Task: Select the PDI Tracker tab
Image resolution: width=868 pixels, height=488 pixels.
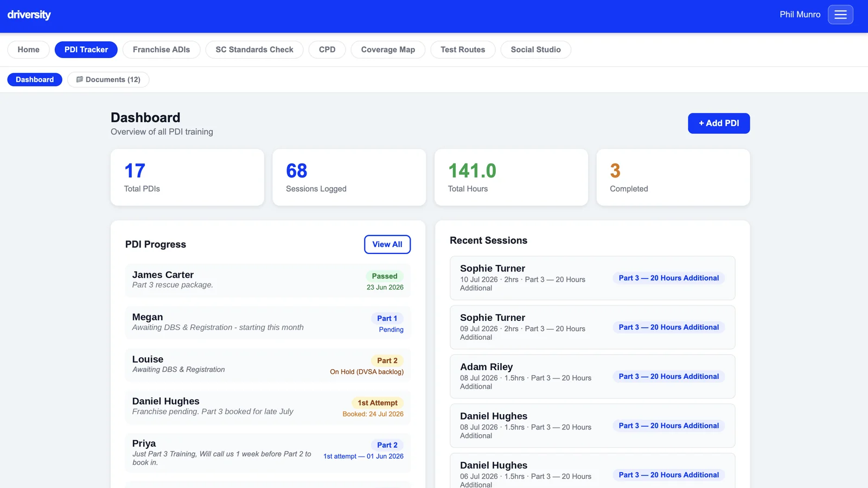Action: coord(86,49)
